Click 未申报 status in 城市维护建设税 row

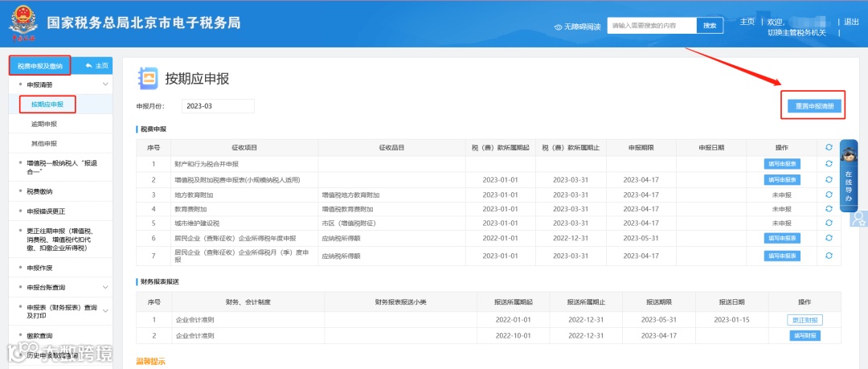782,223
